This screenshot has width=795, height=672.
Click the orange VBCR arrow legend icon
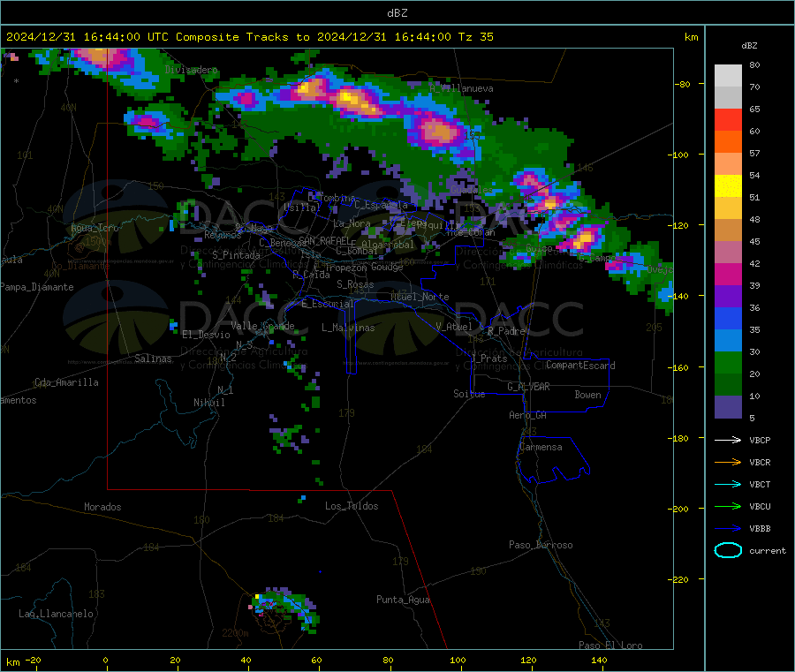[x=728, y=462]
